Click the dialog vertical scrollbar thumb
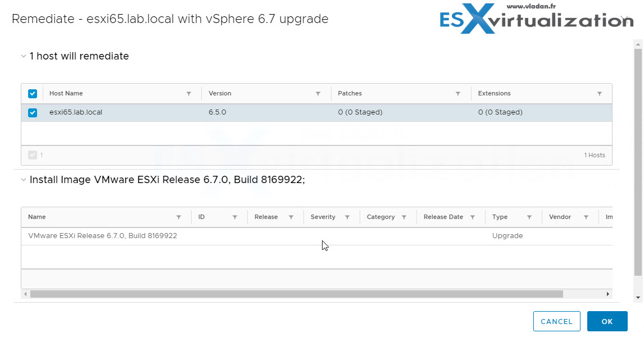Screen dimensions: 644x342 coord(638,162)
